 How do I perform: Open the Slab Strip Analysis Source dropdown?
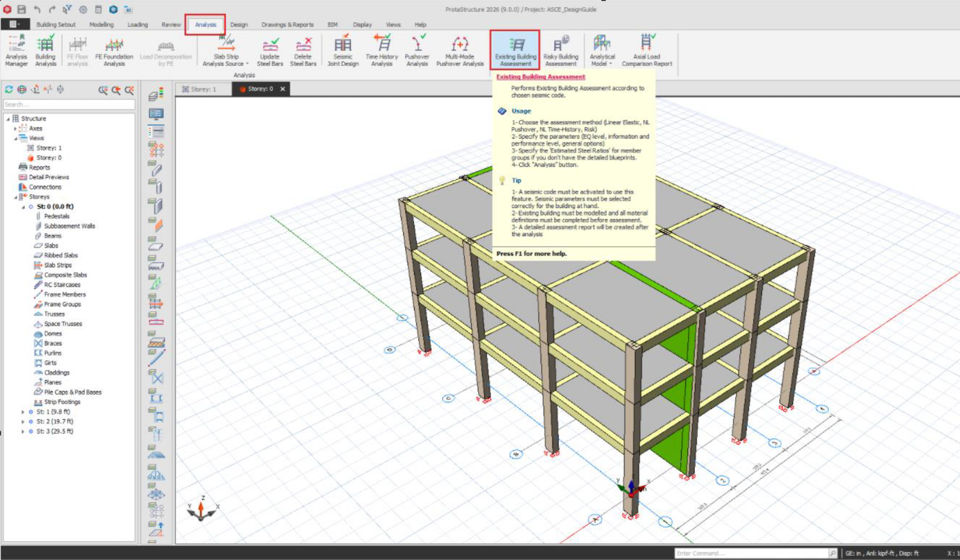[x=226, y=60]
